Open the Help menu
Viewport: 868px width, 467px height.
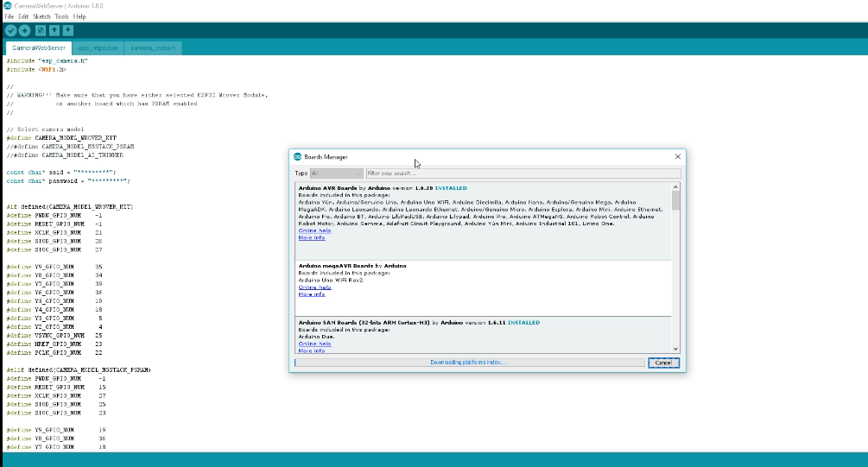[79, 16]
